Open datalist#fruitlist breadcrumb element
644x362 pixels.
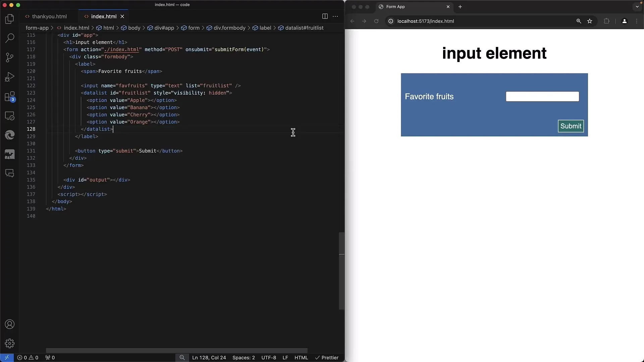click(301, 28)
